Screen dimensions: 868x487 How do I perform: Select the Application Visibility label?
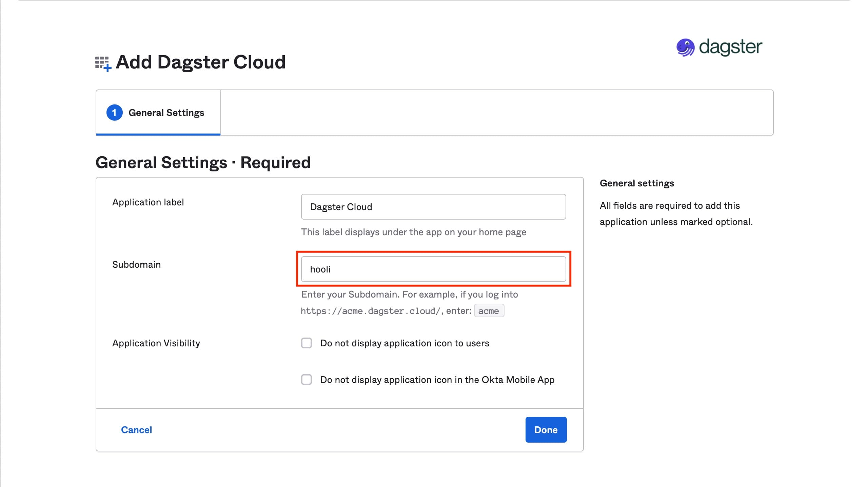156,343
